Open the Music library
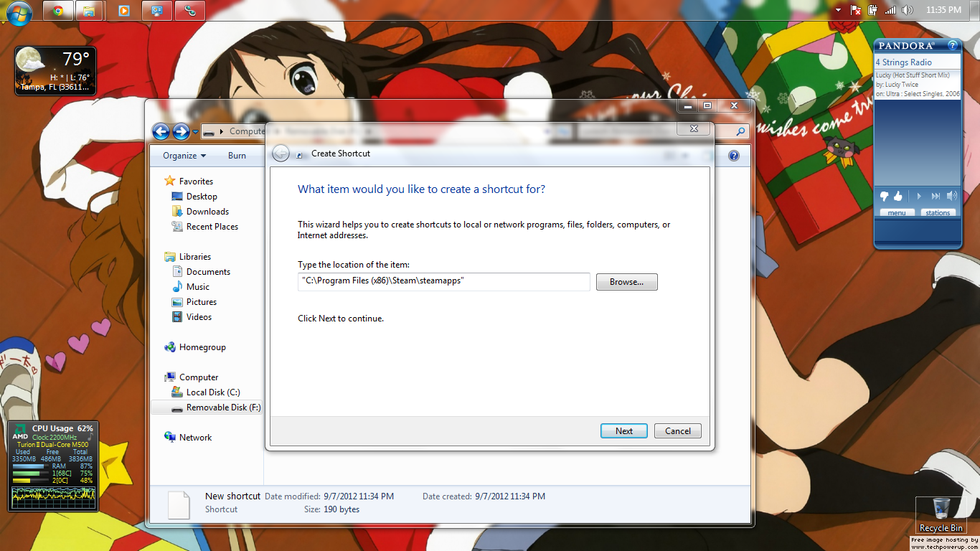The image size is (980, 551). (197, 287)
